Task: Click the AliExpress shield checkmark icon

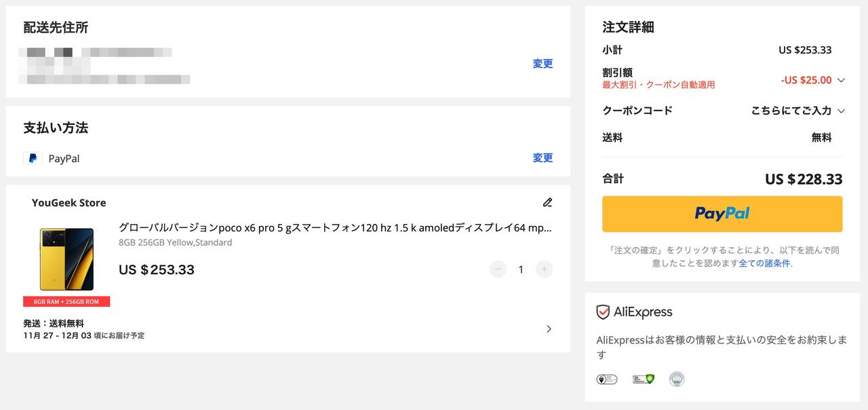Action: 603,312
